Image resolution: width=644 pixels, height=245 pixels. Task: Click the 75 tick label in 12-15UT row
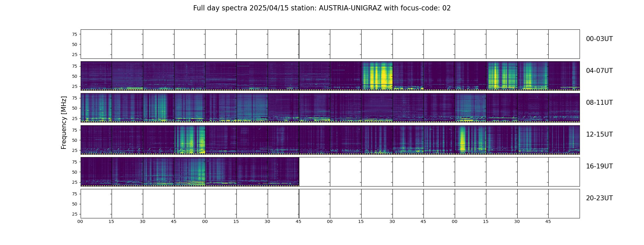(x=75, y=130)
